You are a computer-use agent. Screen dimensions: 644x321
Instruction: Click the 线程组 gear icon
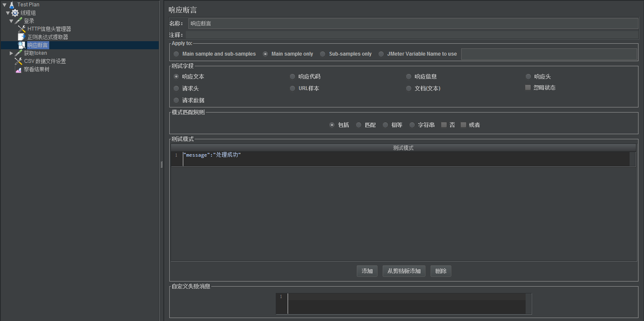click(15, 13)
